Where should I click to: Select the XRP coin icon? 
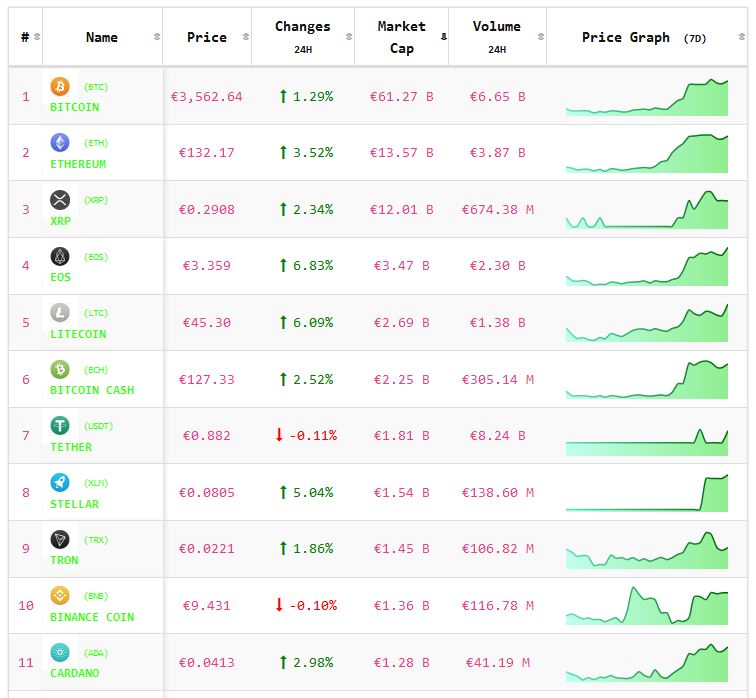[x=60, y=200]
